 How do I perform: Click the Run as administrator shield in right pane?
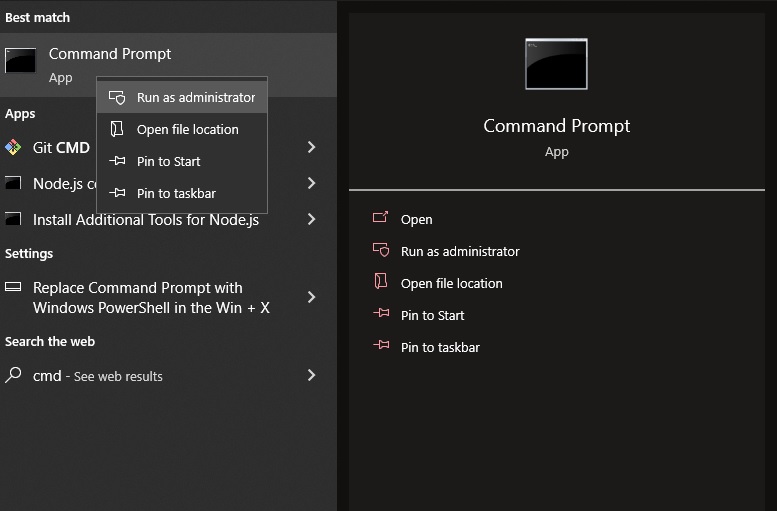(x=380, y=251)
